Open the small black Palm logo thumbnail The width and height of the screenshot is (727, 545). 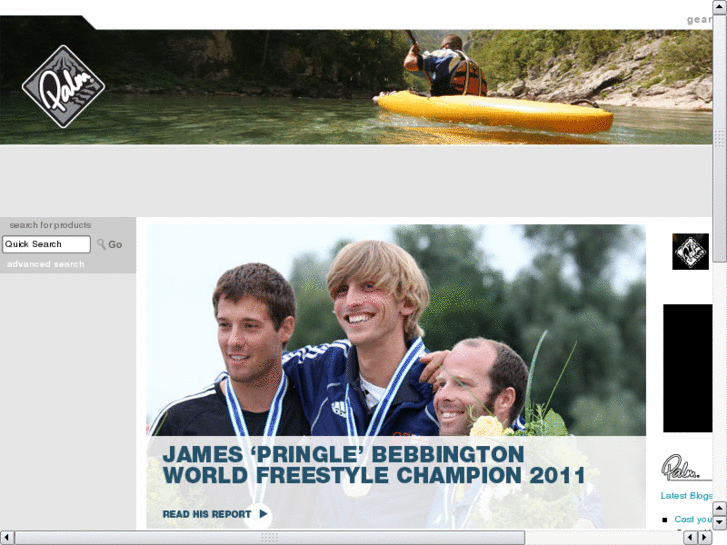tap(690, 251)
